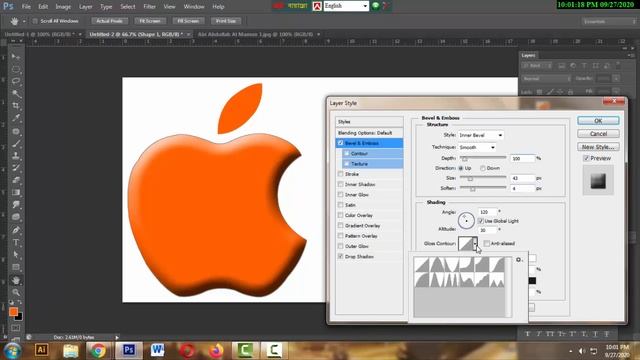640x360 pixels.
Task: Adjust the Depth slider
Action: pos(464,158)
